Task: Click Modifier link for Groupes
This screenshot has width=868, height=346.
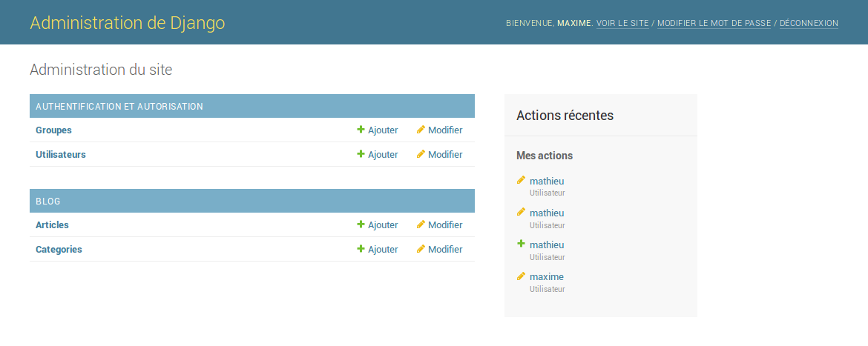Action: 445,130
